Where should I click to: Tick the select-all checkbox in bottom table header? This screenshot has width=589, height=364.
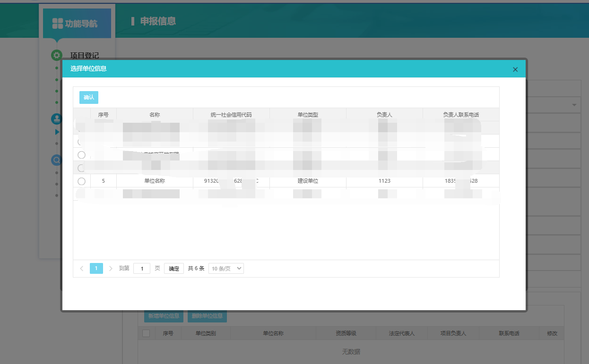click(146, 333)
